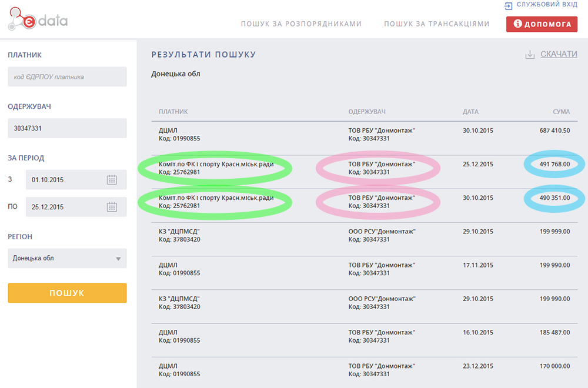Click recipient field containing 30347331
The width and height of the screenshot is (588, 388).
coord(67,128)
